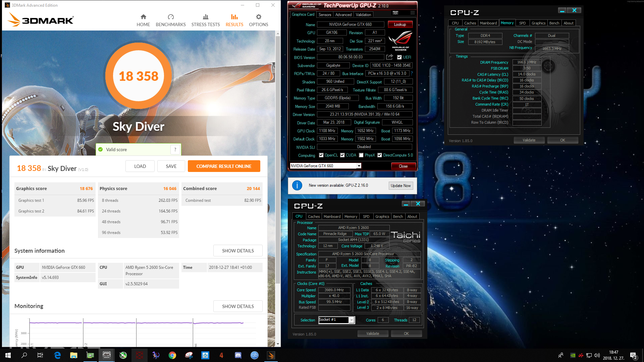The height and width of the screenshot is (362, 644).
Task: Open Kodi from the taskbar
Action: (205, 355)
